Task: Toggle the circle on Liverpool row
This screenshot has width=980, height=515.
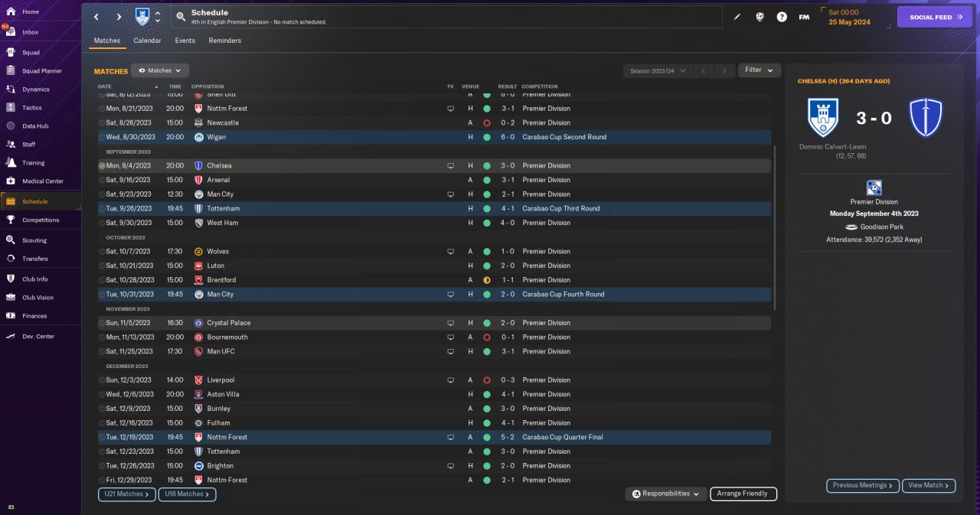Action: pos(102,380)
